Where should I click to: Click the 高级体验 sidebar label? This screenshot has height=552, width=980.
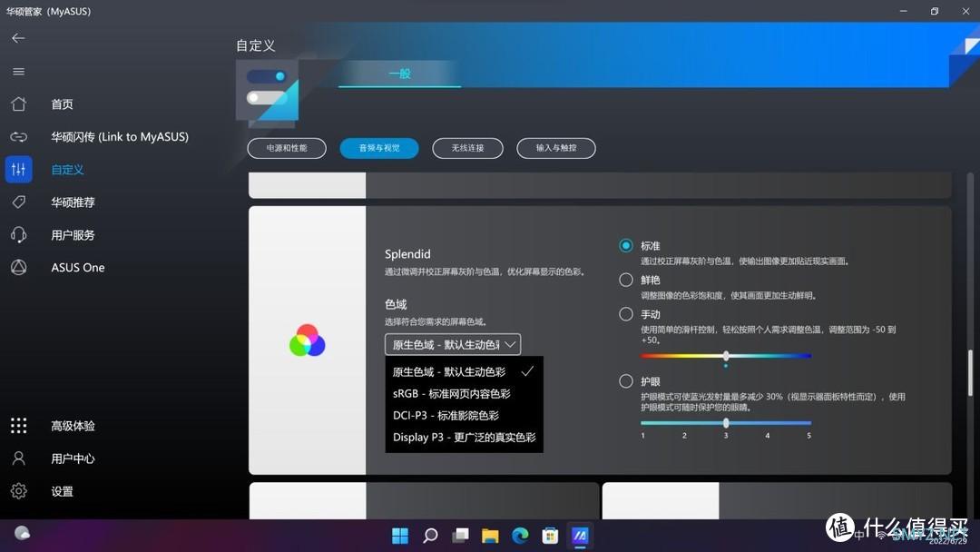coord(73,426)
